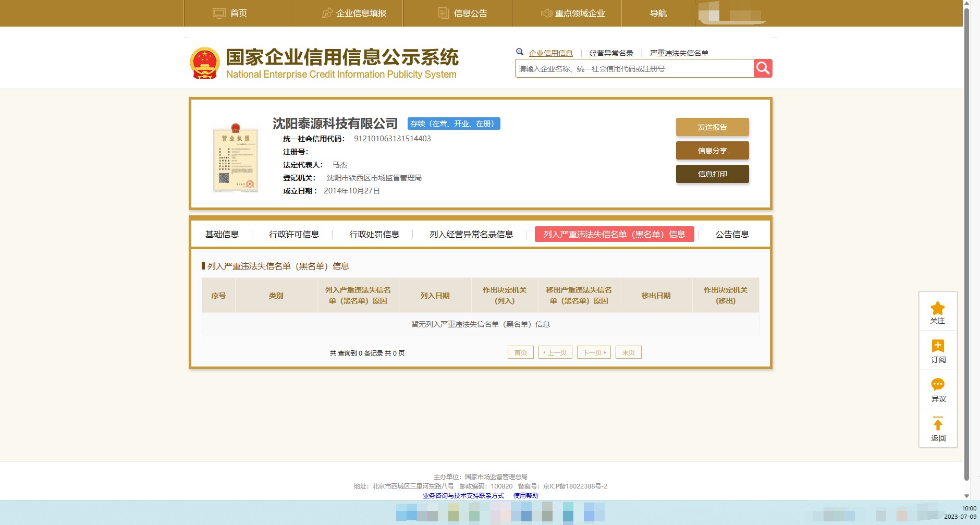Click the 暂无列入严重违法失信名单 empty table message
This screenshot has height=525, width=980.
point(481,324)
